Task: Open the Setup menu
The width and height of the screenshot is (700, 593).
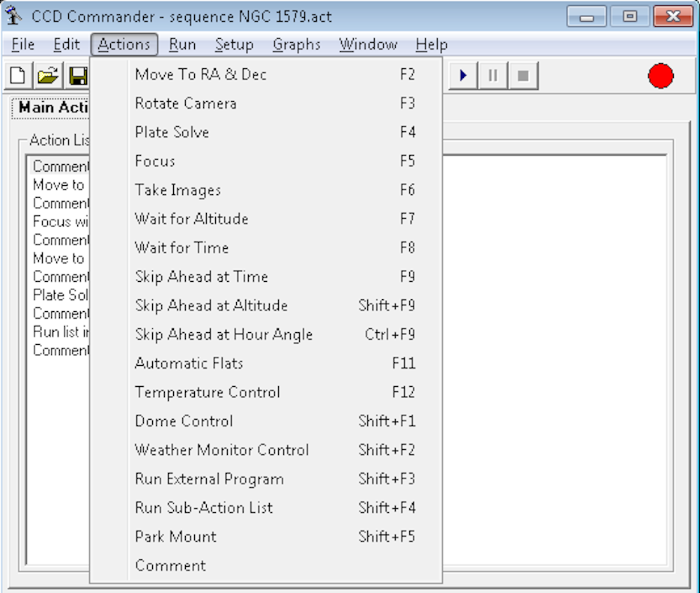Action: [233, 44]
